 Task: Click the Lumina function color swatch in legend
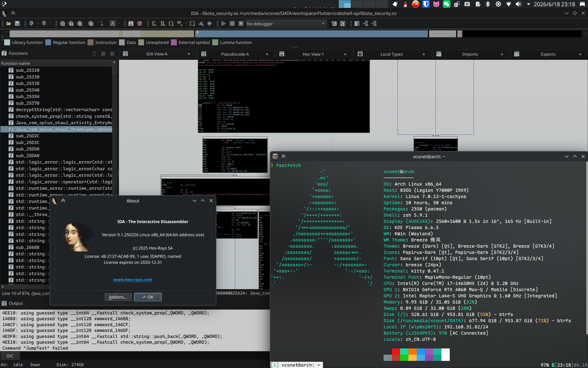[x=215, y=42]
